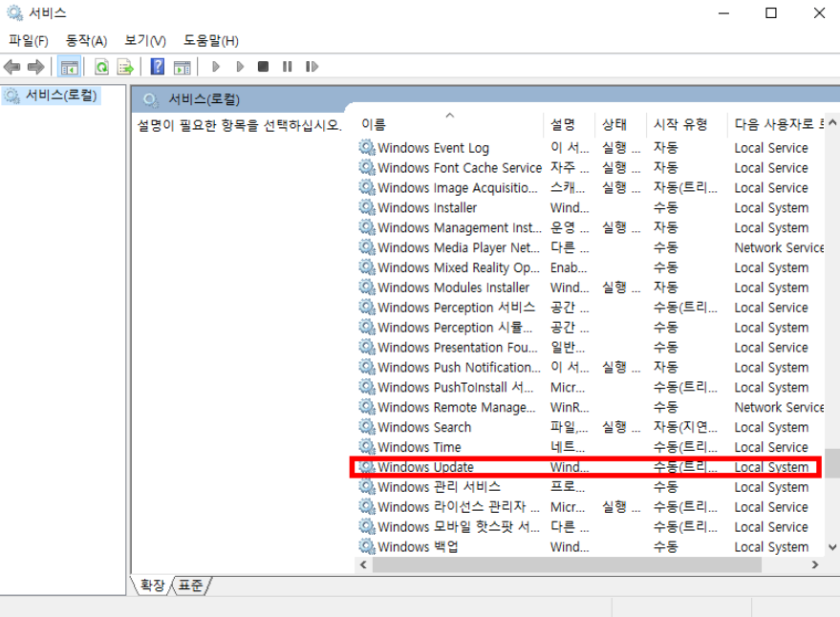Select Windows 모바일 핫스팟 서... name
This screenshot has width=840, height=617.
(x=459, y=527)
